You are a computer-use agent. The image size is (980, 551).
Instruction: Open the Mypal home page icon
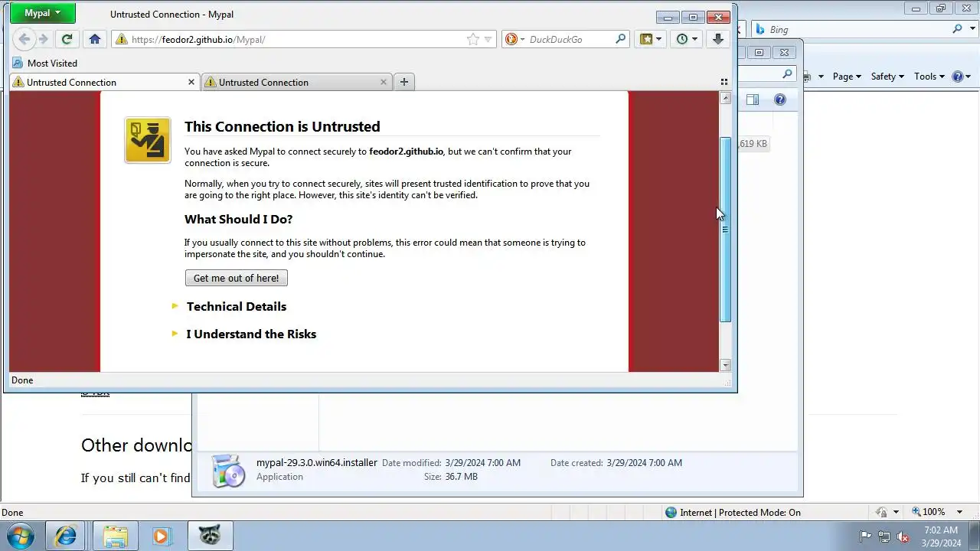click(x=95, y=39)
